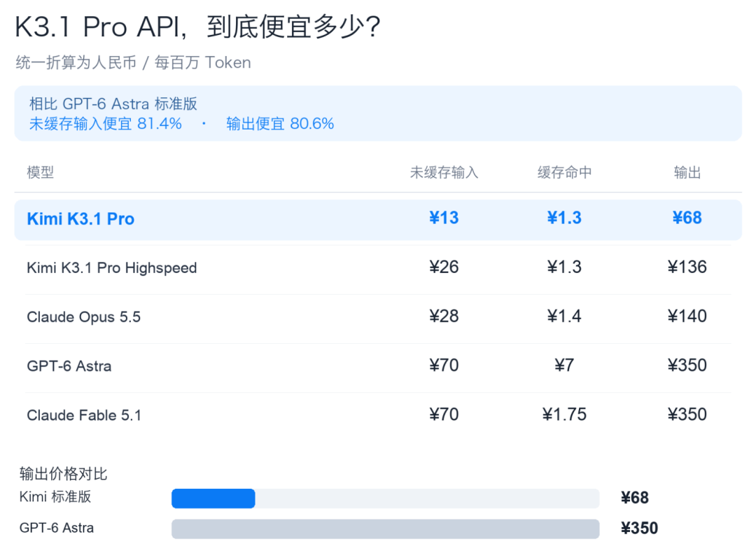Select the "Kimi 标准版" bar label

55,496
